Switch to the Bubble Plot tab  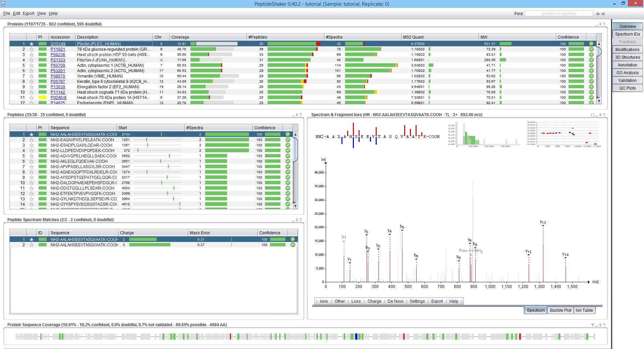(560, 310)
